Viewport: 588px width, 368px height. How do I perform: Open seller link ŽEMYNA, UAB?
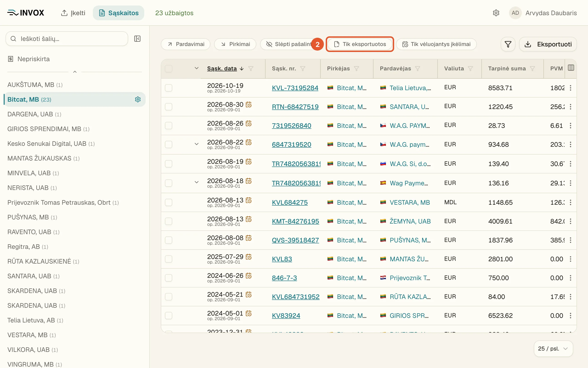(x=410, y=221)
